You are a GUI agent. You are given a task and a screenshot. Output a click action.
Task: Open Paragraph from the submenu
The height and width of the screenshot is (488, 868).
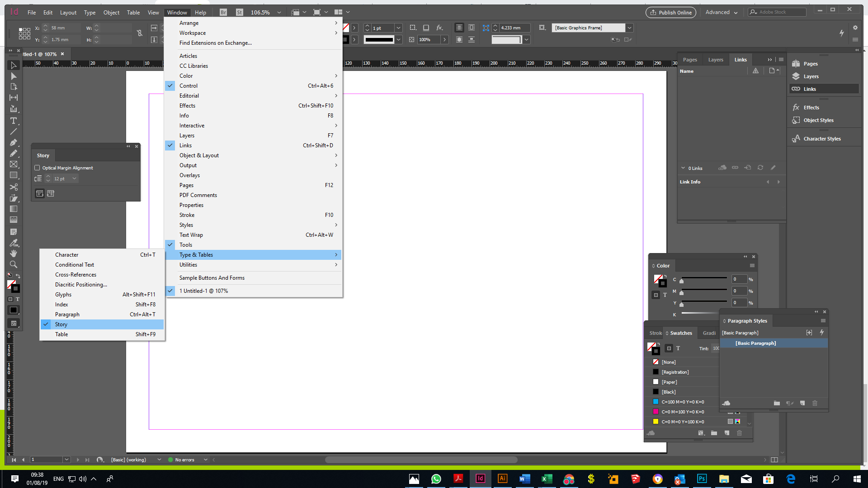coord(67,314)
